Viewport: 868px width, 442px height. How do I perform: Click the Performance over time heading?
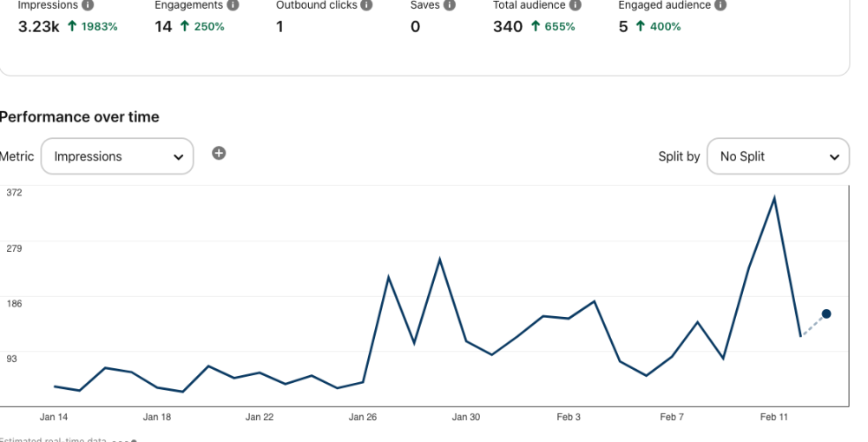pos(80,117)
